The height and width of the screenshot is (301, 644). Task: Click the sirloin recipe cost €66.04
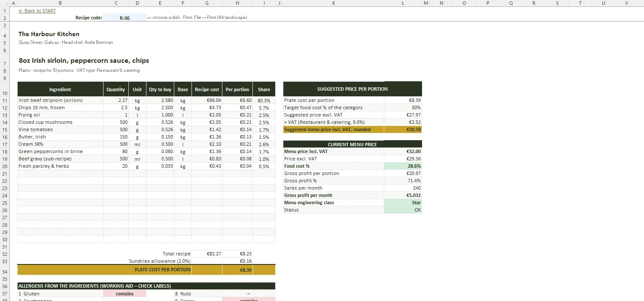[x=207, y=100]
